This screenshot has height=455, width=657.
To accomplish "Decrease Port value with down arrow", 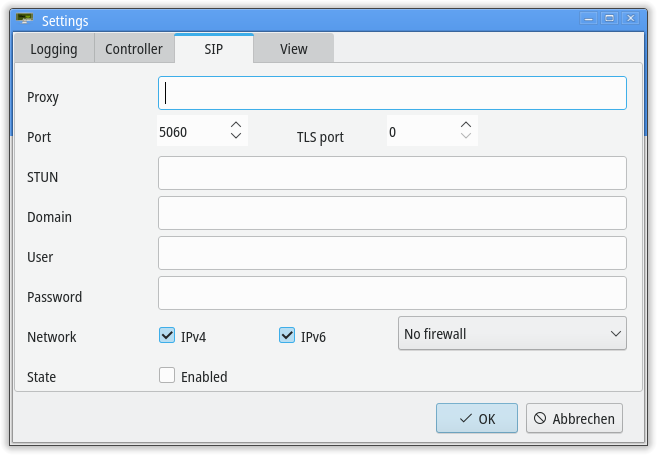I will coord(236,136).
